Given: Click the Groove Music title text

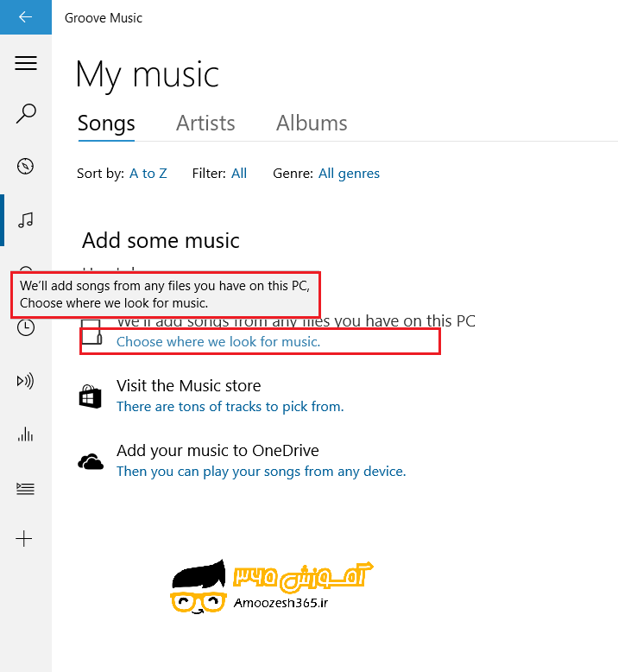Looking at the screenshot, I should [104, 18].
